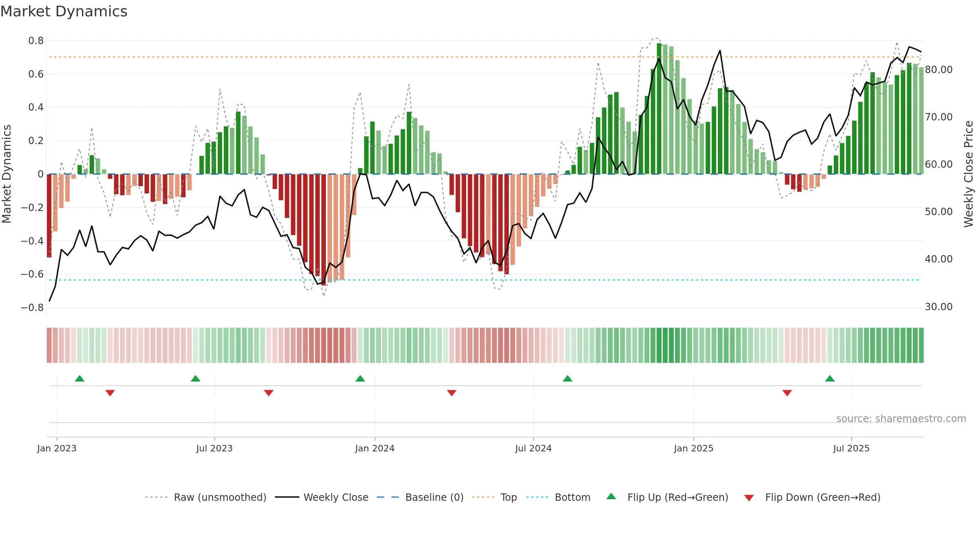Screen dimensions: 980x551
Task: Click the Market Dynamics vertical axis title
Action: tap(7, 174)
